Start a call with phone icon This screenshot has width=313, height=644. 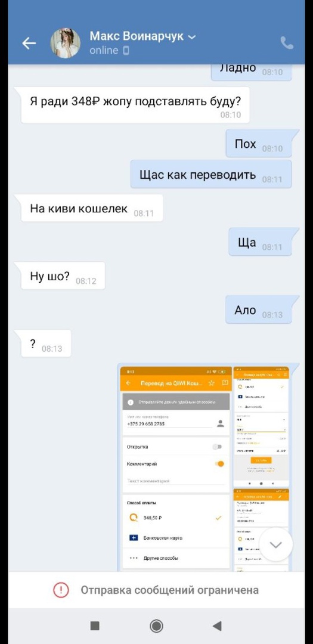[x=287, y=43]
